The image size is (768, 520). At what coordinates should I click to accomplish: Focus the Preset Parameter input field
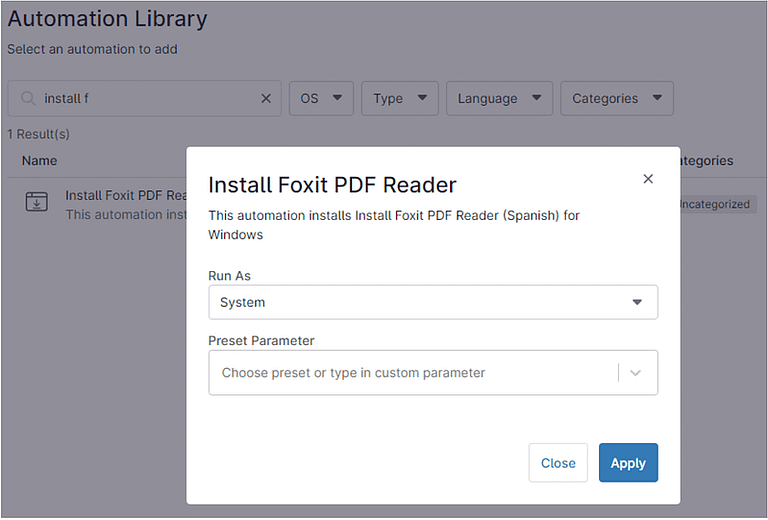point(410,373)
